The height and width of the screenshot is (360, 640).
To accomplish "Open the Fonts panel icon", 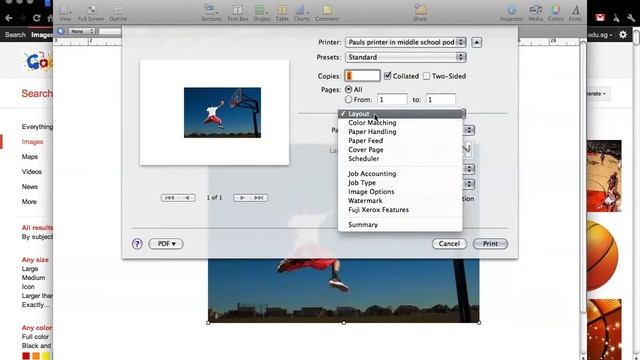I will coord(575,12).
